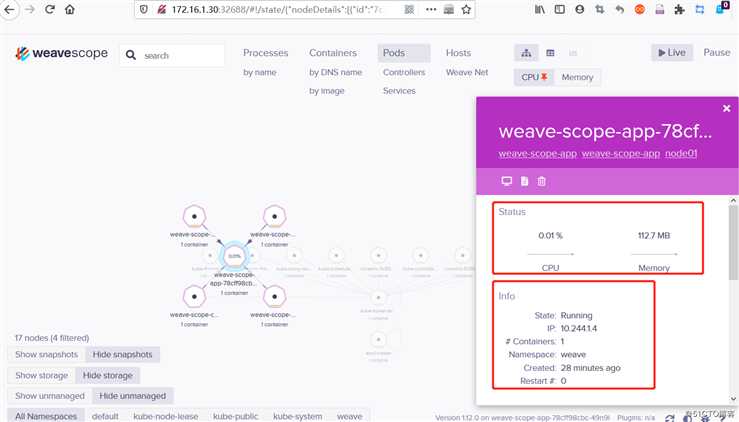739x422 pixels.
Task: Click the refresh icon in the footer
Action: (x=670, y=418)
